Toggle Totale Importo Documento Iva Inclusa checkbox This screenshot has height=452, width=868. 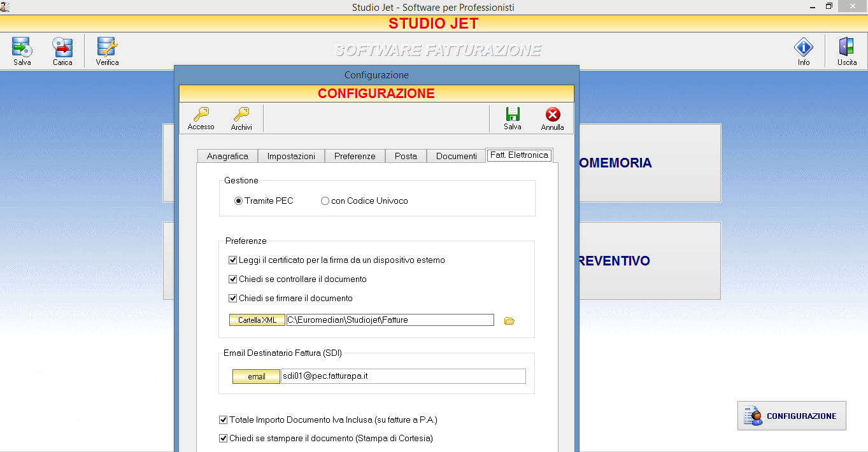point(223,420)
